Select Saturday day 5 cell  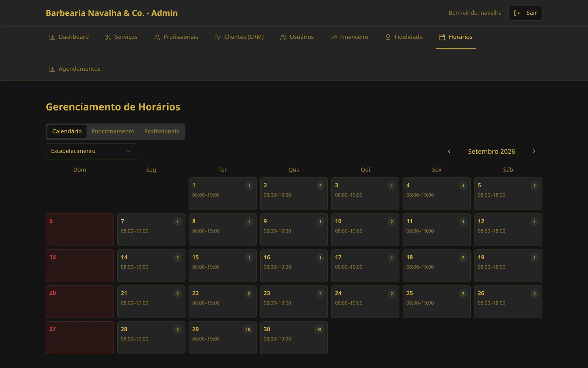pos(508,194)
